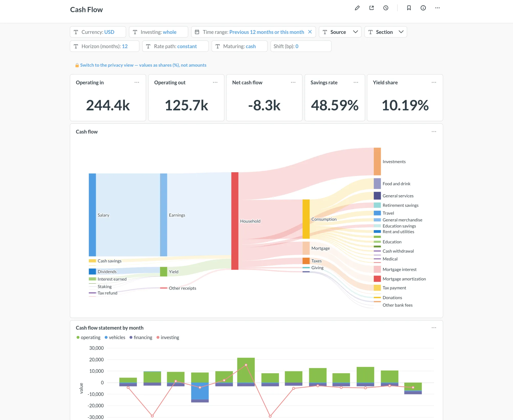Viewport: 513px width, 420px height.
Task: Expand the Source filter dropdown
Action: 340,32
